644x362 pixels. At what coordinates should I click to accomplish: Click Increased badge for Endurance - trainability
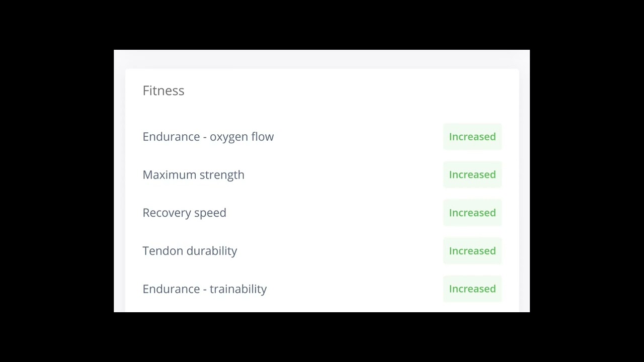[x=472, y=289]
